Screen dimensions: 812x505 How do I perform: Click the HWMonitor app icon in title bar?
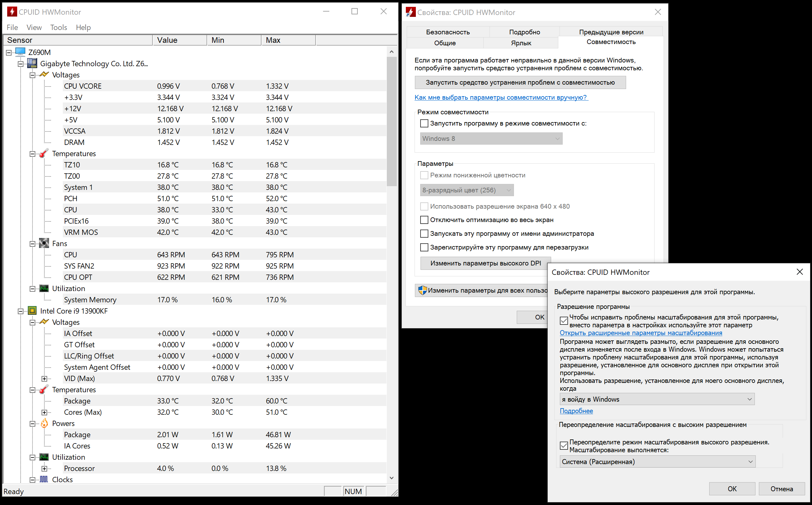click(12, 12)
